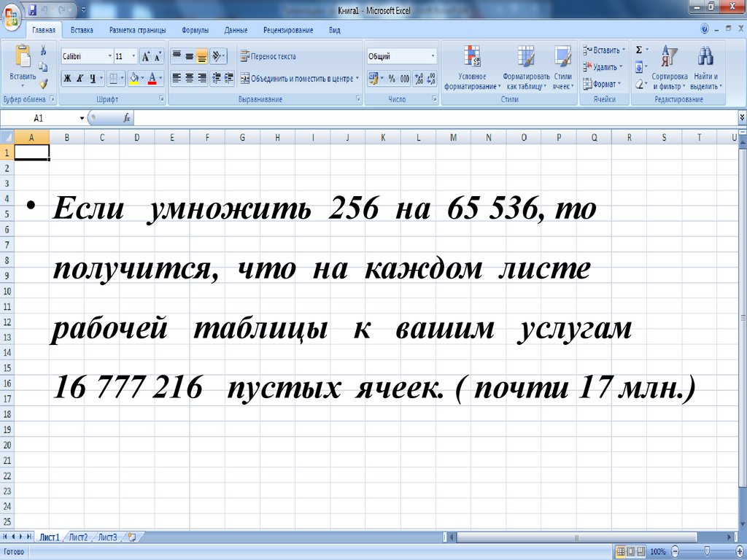
Task: Click the Paste (Вставить) clipboard icon
Action: [23, 56]
